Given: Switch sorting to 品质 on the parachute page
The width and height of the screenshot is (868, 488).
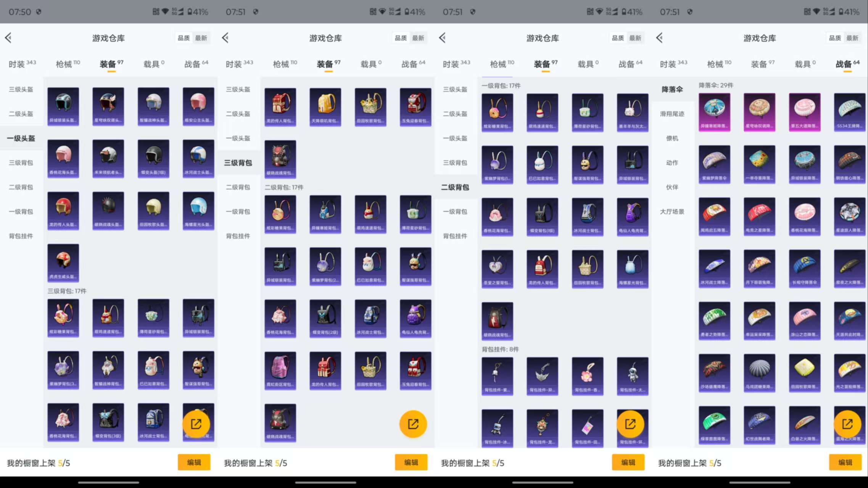Looking at the screenshot, I should [836, 38].
